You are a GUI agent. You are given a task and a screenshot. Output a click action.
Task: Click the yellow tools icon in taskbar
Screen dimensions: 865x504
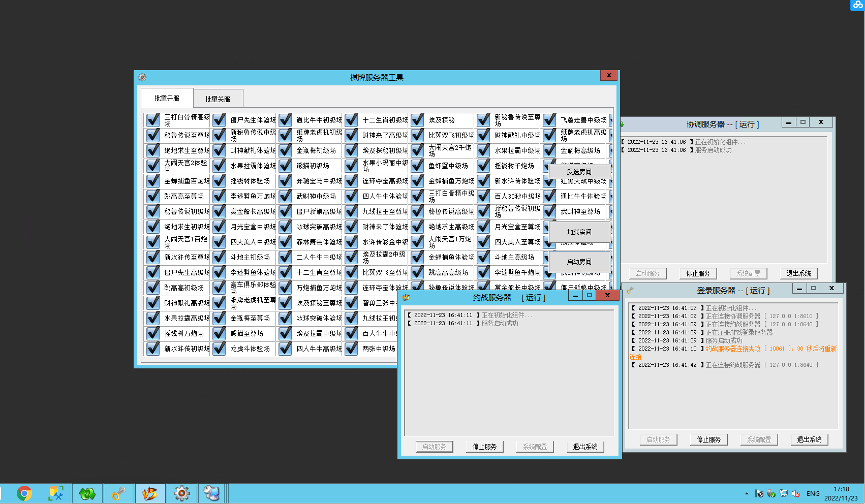pyautogui.click(x=56, y=493)
